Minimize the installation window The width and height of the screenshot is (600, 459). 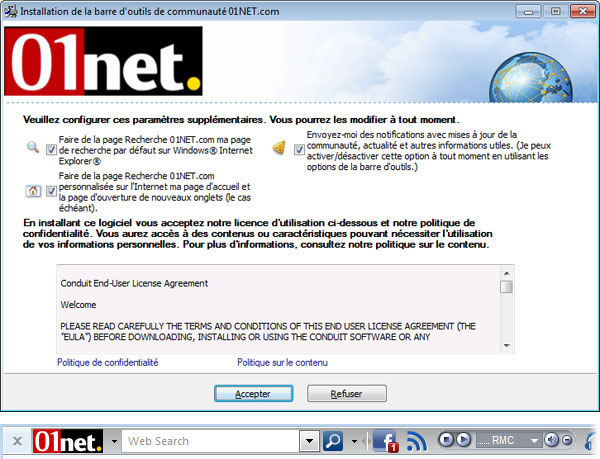pos(528,11)
